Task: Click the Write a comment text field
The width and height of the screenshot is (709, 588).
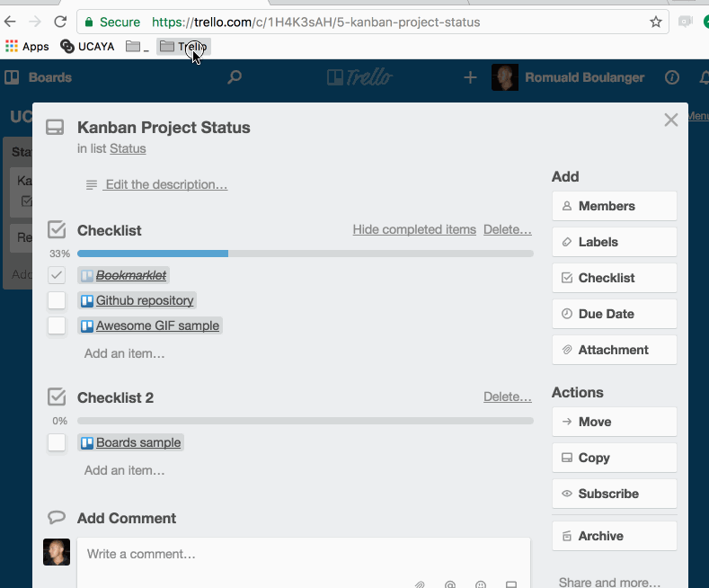Action: [303, 554]
